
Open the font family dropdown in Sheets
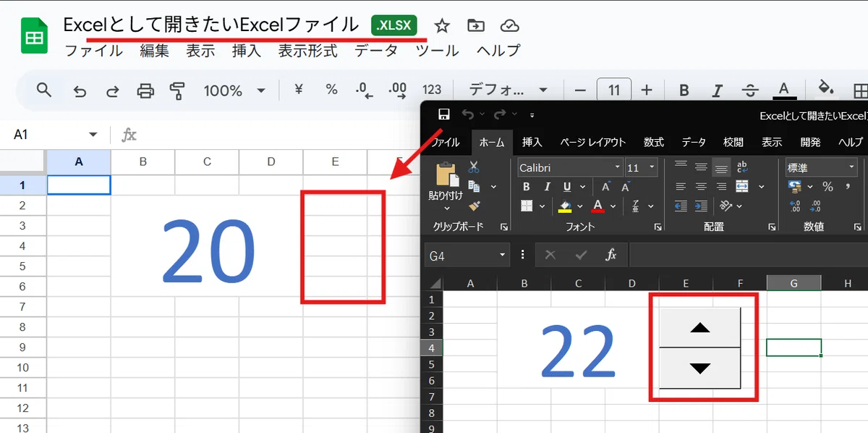[542, 91]
